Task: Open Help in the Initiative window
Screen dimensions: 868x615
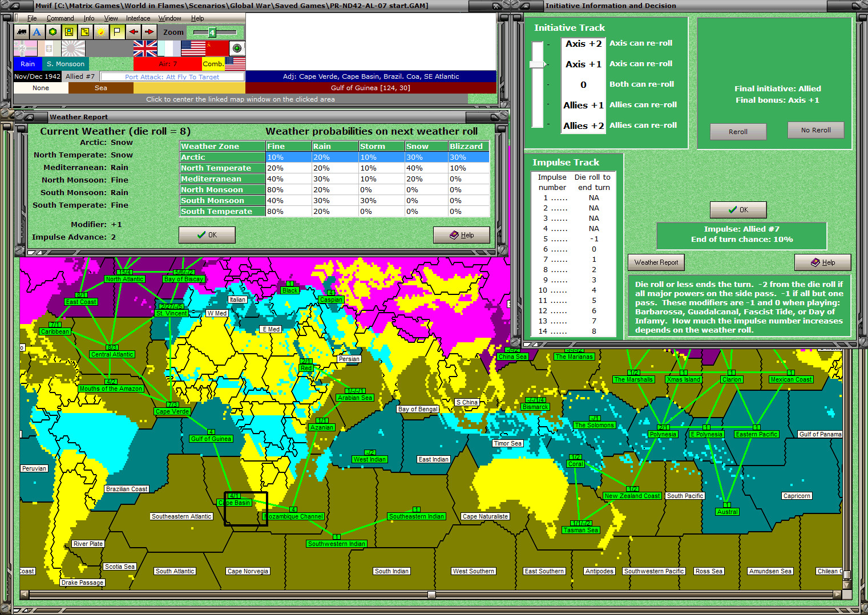Action: coord(823,262)
